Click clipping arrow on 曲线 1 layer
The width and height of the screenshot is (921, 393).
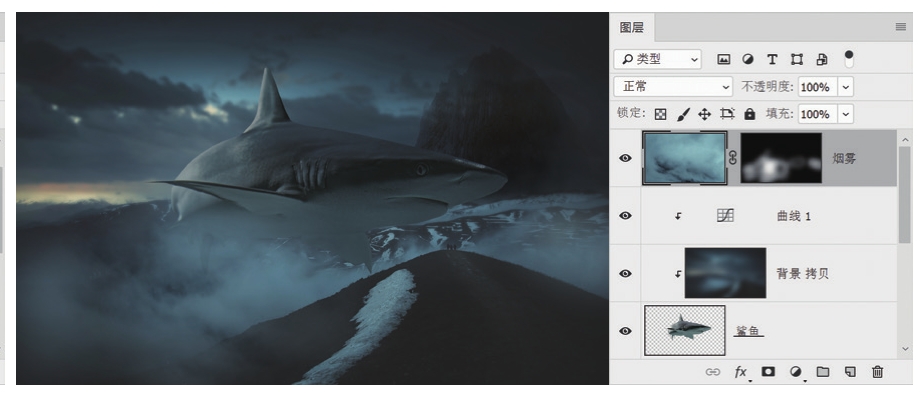[678, 216]
